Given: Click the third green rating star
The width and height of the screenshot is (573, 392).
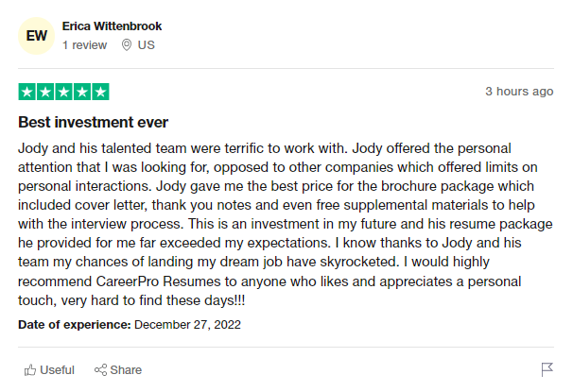Looking at the screenshot, I should click(x=64, y=92).
